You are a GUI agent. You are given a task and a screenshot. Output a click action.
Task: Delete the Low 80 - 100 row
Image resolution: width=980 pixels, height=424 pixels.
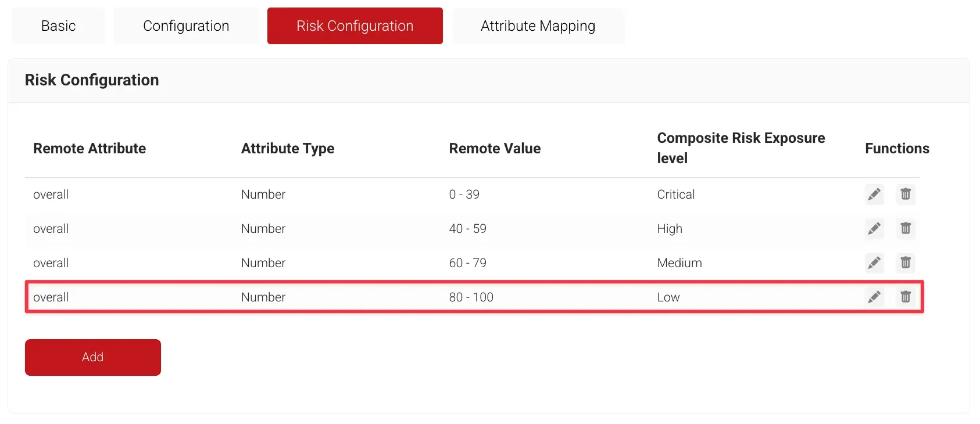click(x=905, y=297)
